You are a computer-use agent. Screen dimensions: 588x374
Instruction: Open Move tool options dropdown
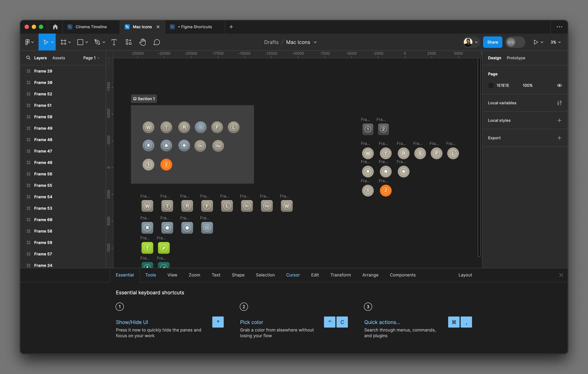52,42
